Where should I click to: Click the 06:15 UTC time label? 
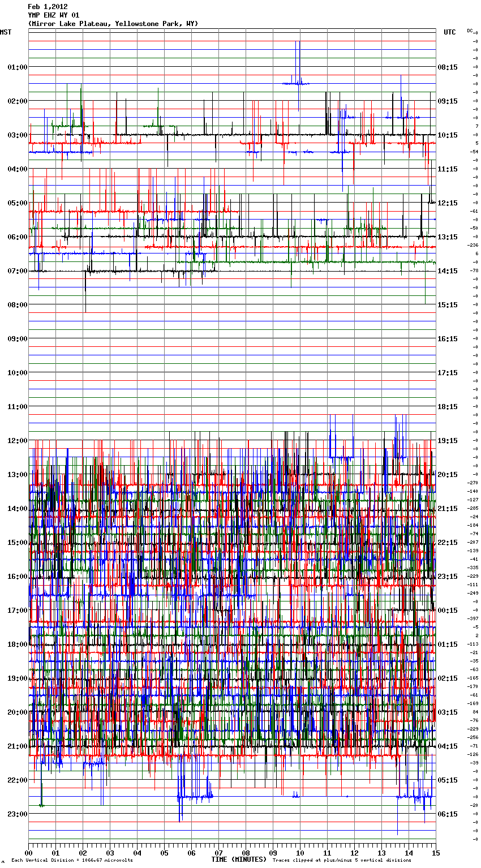tap(448, 814)
